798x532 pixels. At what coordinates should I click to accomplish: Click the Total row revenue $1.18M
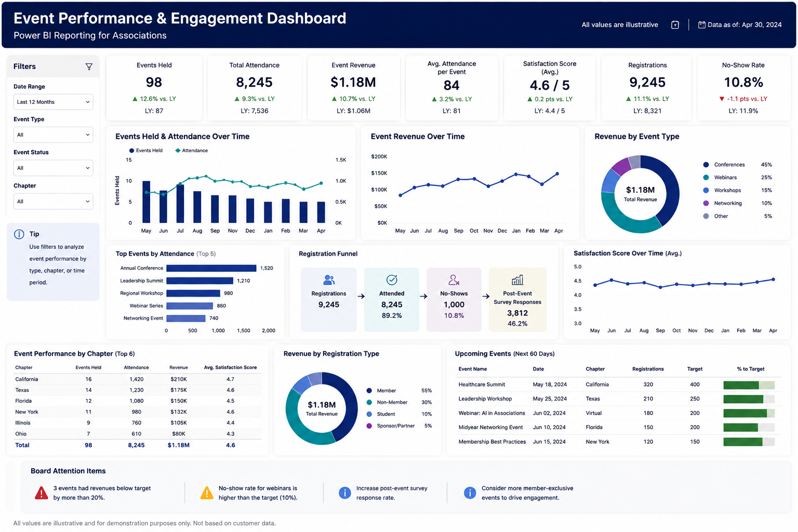click(x=179, y=445)
